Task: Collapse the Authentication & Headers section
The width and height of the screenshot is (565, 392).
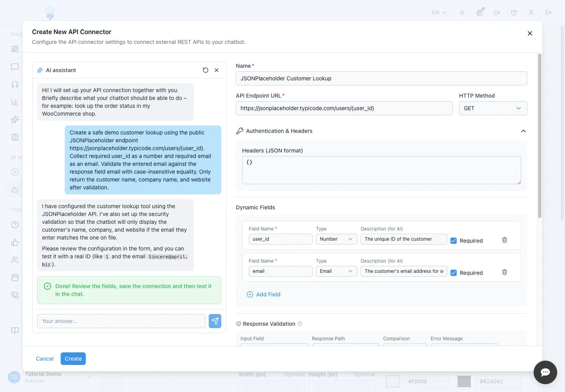Action: click(523, 131)
